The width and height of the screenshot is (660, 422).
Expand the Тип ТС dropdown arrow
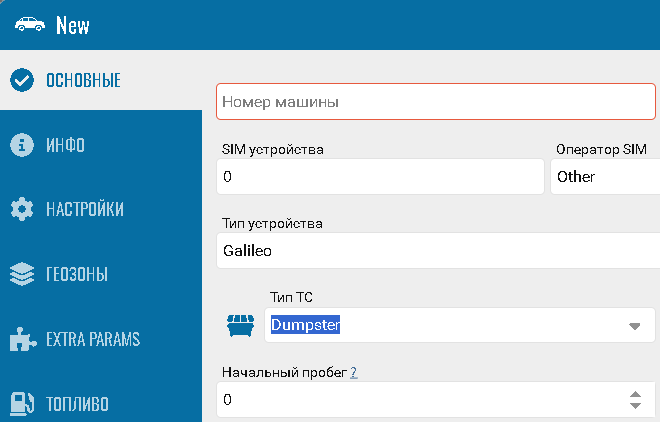tap(634, 326)
